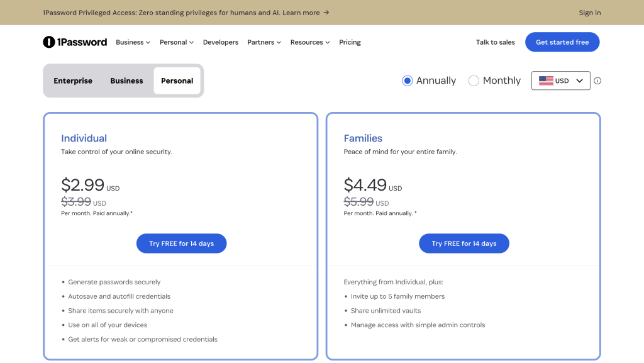Click Get started free button
Viewport: 644px width, 363px height.
coord(562,42)
